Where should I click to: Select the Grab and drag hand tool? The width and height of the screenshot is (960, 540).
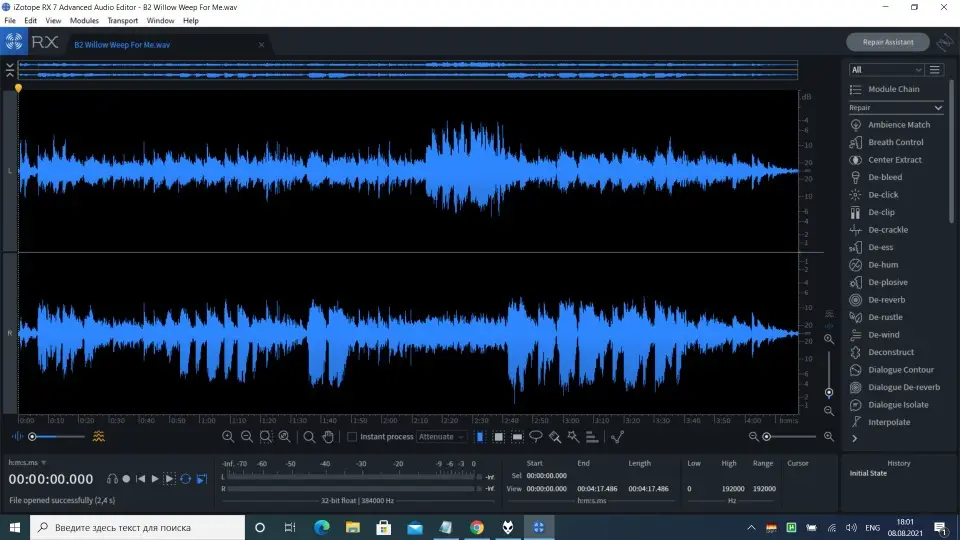point(328,437)
